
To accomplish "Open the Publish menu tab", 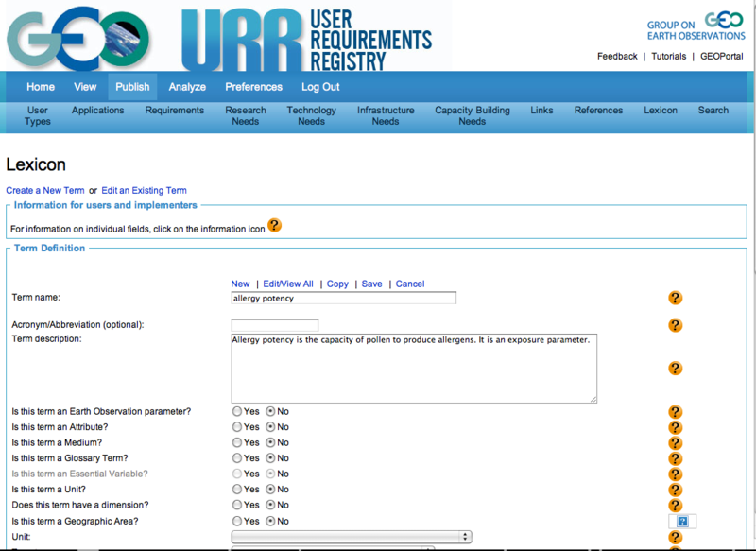I will [132, 87].
